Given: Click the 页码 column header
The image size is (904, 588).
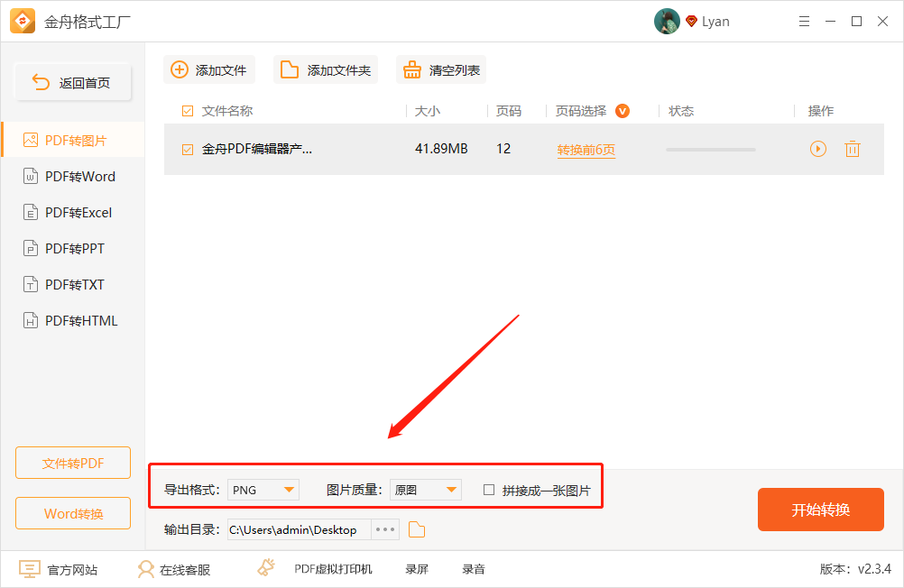Looking at the screenshot, I should [x=509, y=111].
